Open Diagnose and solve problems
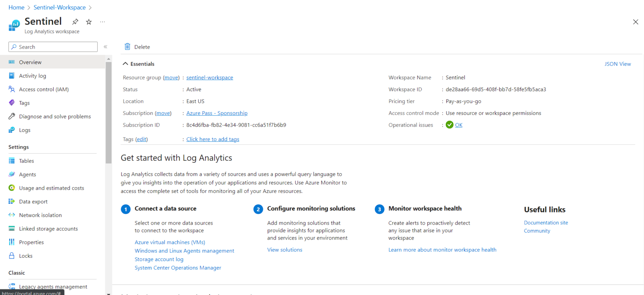Viewport: 644px width, 295px height. pos(55,116)
